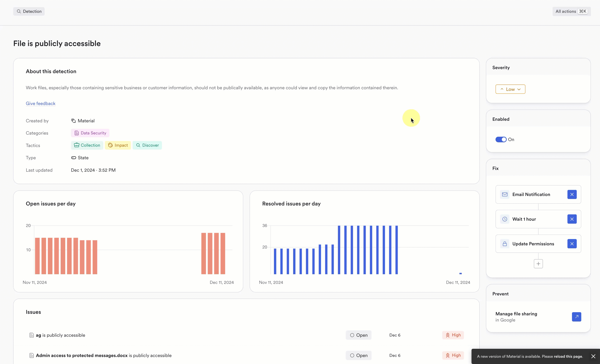Open Manage file sharing external link arrow
The width and height of the screenshot is (600, 364).
[x=576, y=317]
